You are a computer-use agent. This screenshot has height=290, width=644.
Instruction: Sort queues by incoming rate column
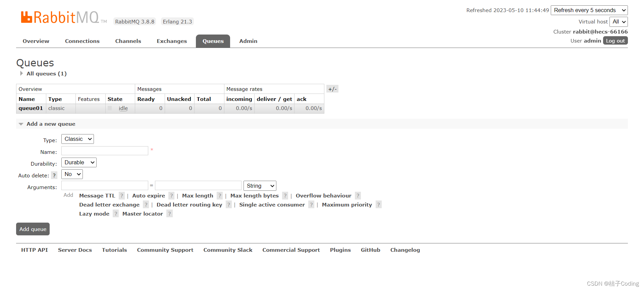(x=239, y=99)
